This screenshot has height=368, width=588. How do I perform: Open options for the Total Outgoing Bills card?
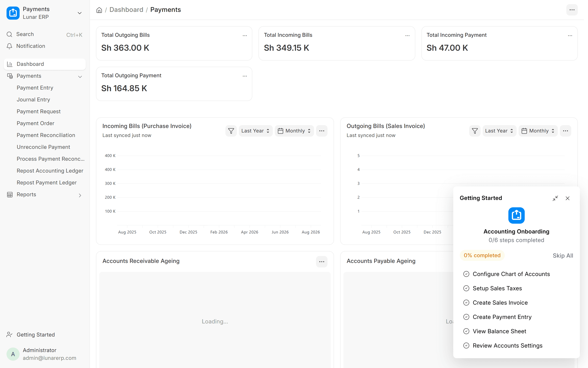(x=245, y=36)
